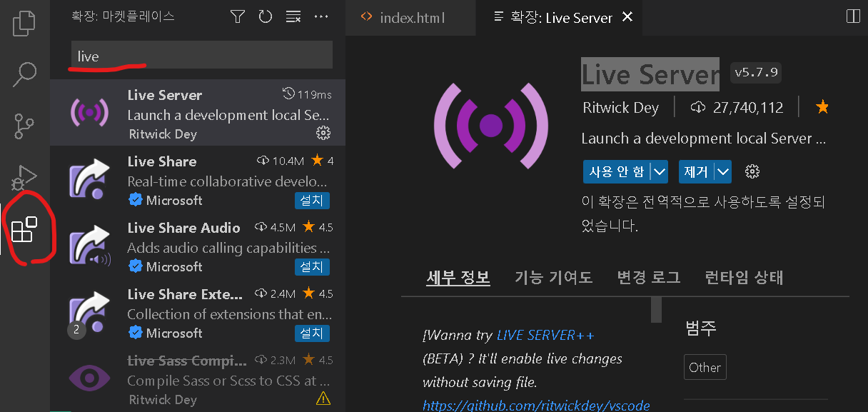Open the Extensions view icon
The width and height of the screenshot is (868, 412).
coord(24,229)
